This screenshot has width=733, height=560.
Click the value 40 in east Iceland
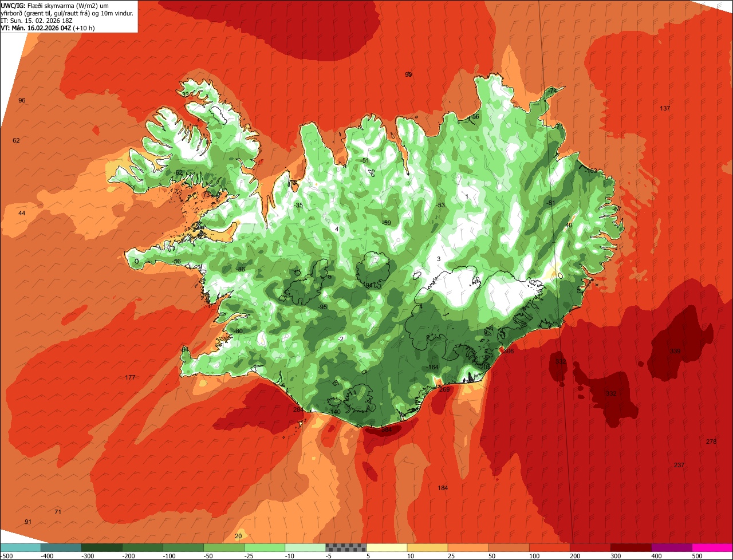pyautogui.click(x=569, y=225)
